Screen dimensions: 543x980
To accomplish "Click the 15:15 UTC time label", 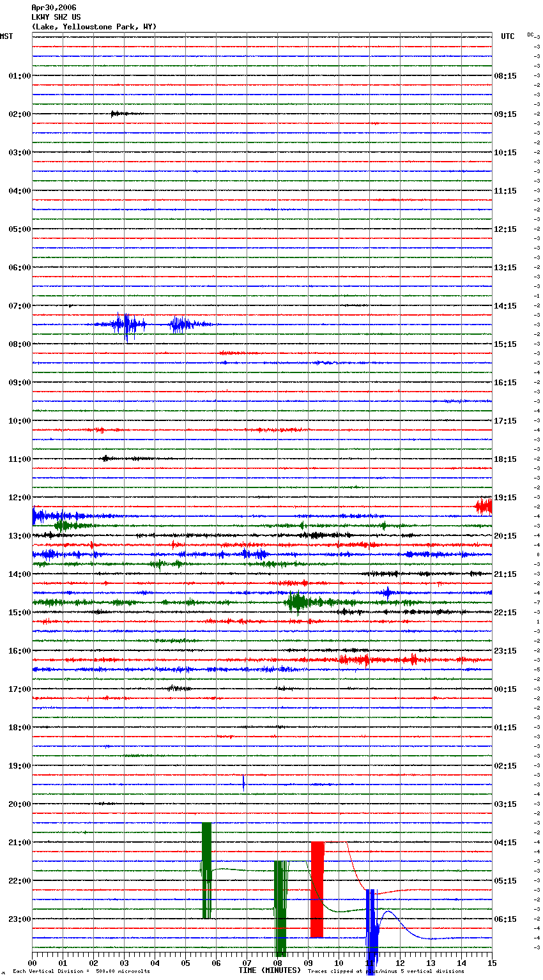I will click(505, 344).
